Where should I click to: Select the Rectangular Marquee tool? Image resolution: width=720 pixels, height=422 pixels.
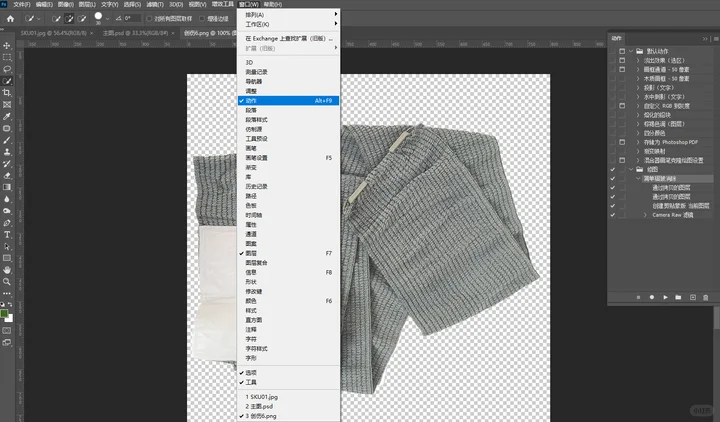click(7, 57)
